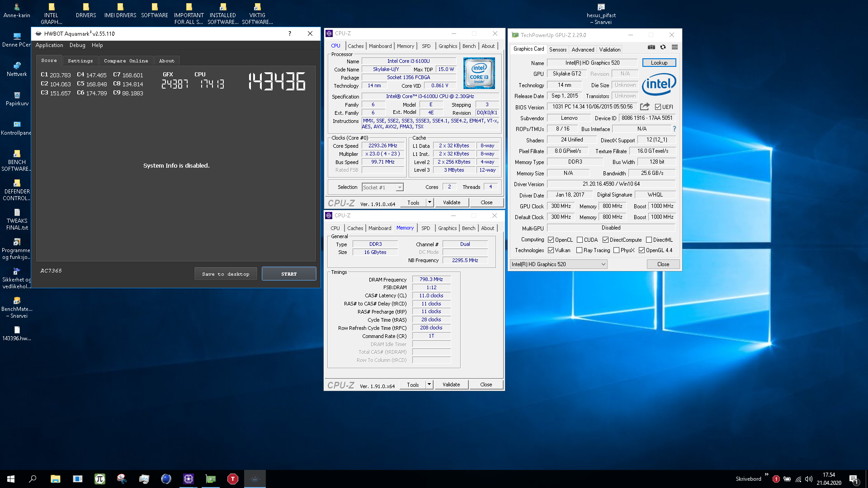Image resolution: width=868 pixels, height=488 pixels.
Task: Open the DRIVERS desktop folder
Action: click(x=86, y=11)
